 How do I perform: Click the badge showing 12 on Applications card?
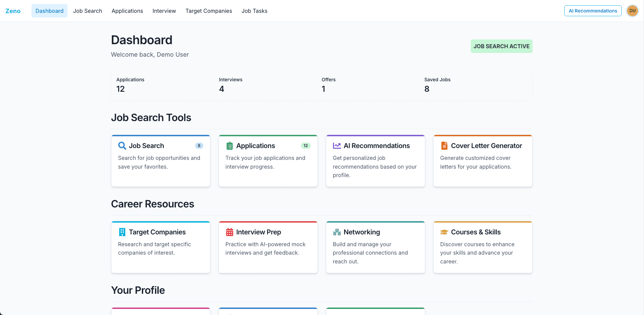(x=306, y=146)
